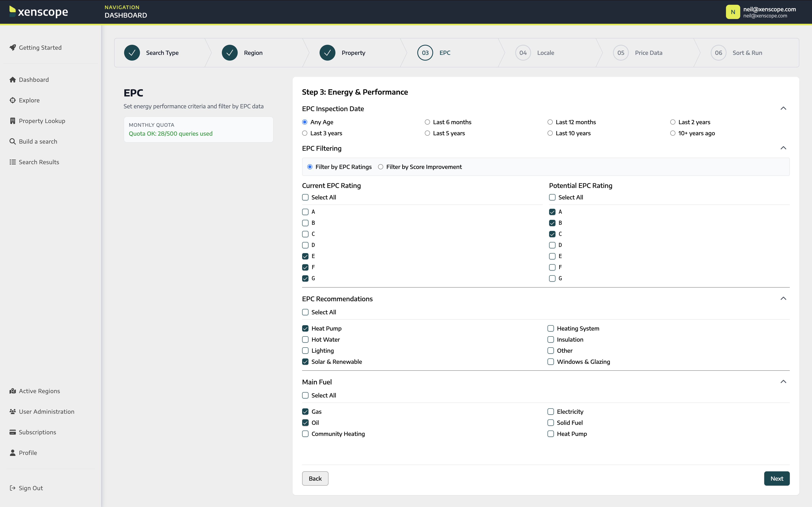The image size is (812, 507).
Task: Click the Getting Started rocket icon
Action: pos(13,48)
